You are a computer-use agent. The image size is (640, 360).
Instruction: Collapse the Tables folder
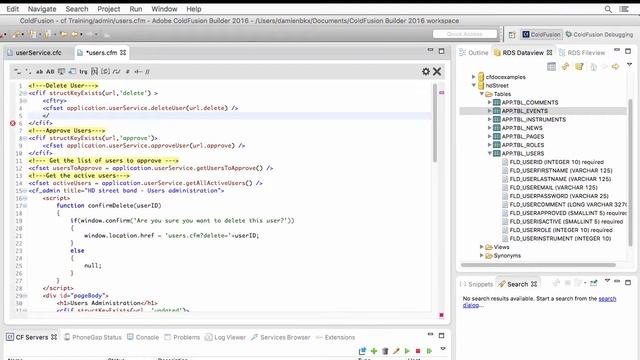point(482,94)
